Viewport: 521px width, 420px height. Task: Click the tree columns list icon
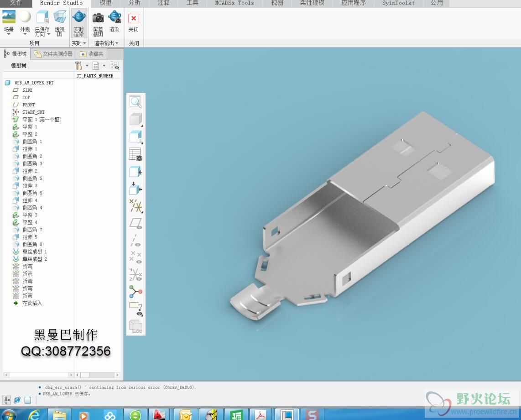pos(96,66)
